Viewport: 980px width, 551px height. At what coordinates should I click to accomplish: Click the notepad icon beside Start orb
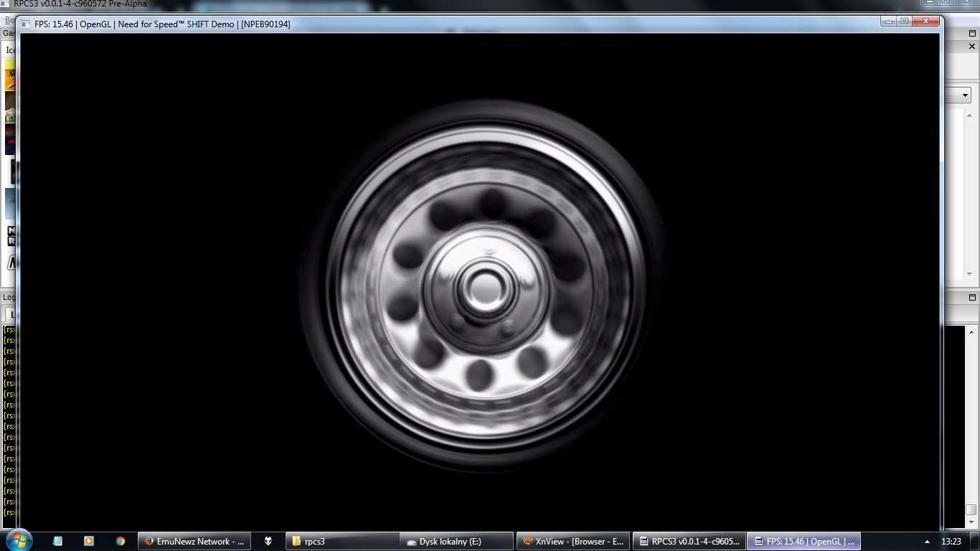coord(58,542)
